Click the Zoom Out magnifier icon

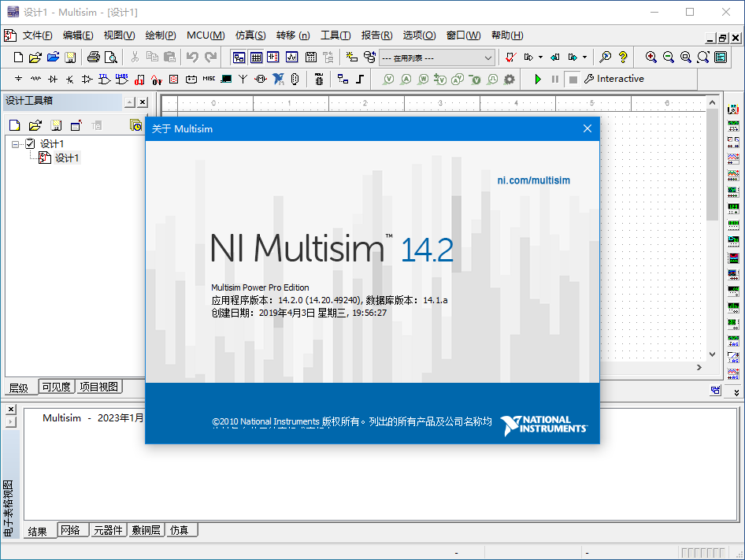click(x=668, y=57)
